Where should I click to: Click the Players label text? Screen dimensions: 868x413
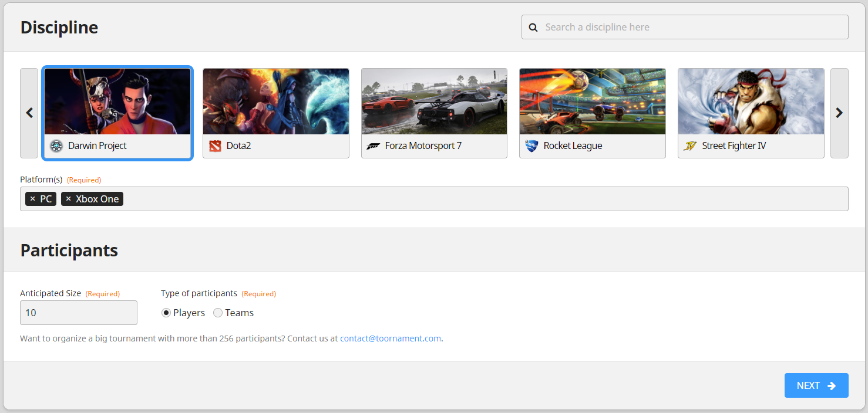tap(189, 313)
